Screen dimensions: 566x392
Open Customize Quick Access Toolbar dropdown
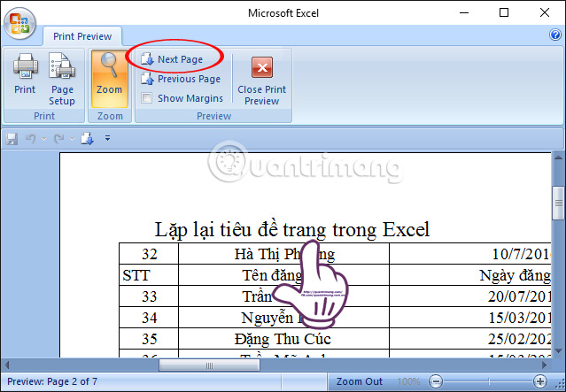click(107, 138)
